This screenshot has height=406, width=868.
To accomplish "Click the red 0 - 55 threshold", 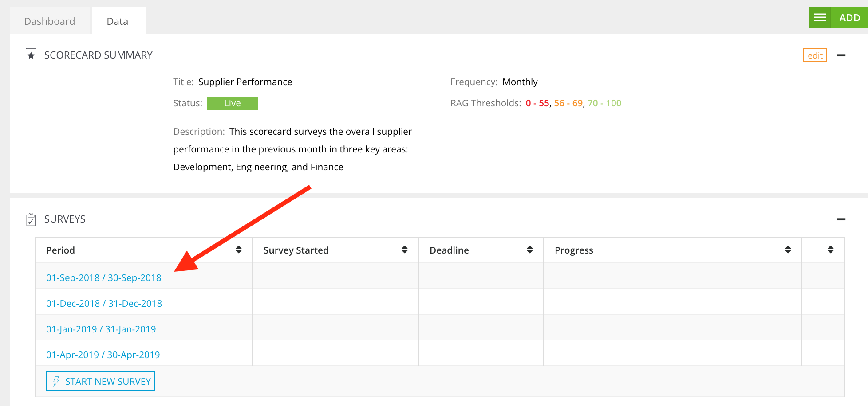I will (537, 103).
